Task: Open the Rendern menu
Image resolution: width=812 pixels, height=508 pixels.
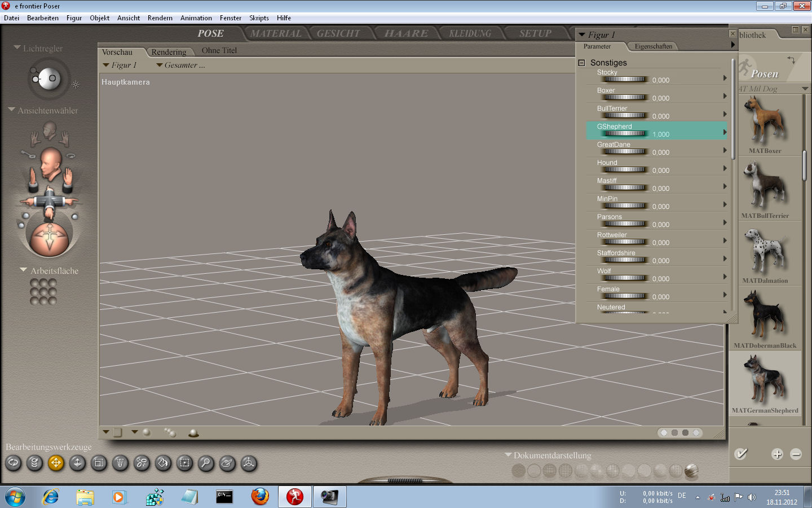Action: point(160,18)
